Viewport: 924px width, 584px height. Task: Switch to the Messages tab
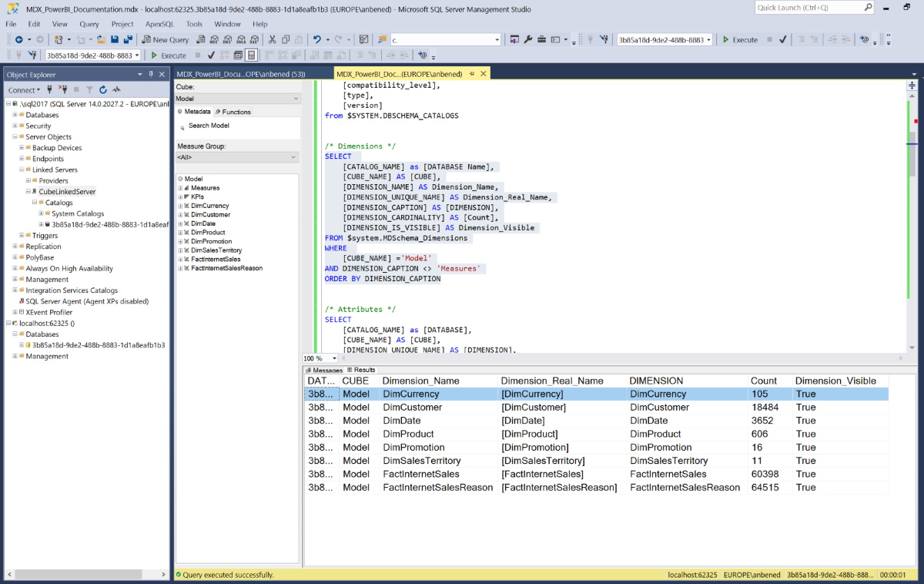pyautogui.click(x=324, y=371)
